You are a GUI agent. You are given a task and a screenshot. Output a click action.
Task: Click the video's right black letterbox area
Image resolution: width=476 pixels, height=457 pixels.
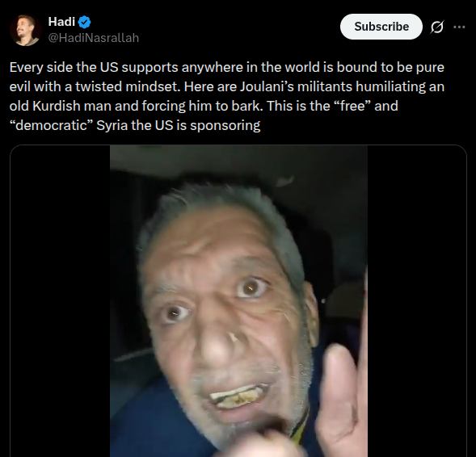point(417,301)
